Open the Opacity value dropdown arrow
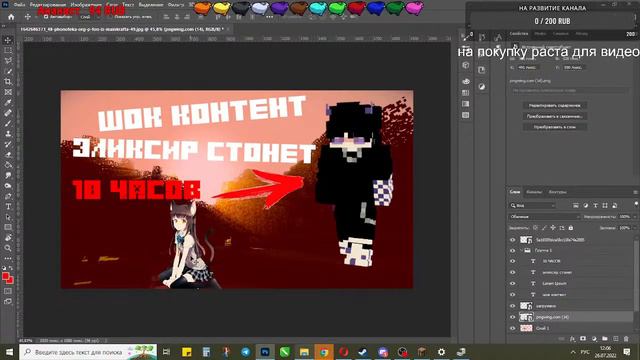640x360 pixels. (635, 217)
